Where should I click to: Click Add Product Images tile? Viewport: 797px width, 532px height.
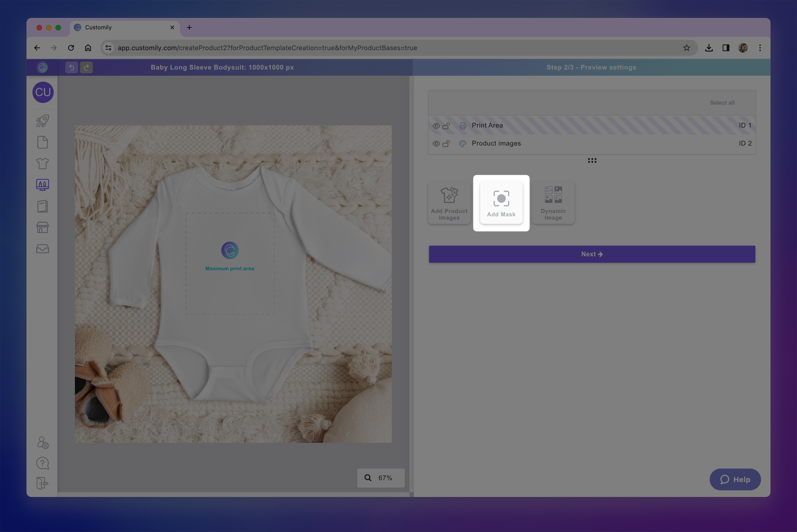(449, 203)
